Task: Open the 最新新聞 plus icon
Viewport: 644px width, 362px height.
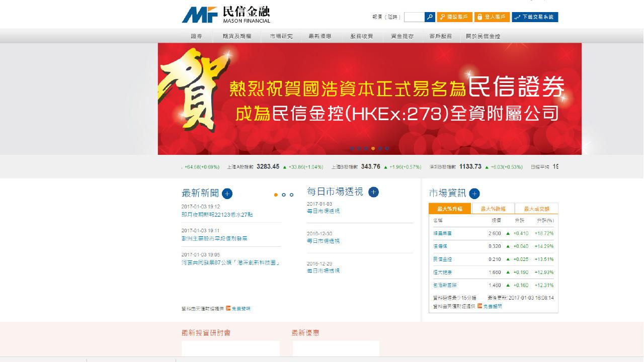Action: (227, 194)
